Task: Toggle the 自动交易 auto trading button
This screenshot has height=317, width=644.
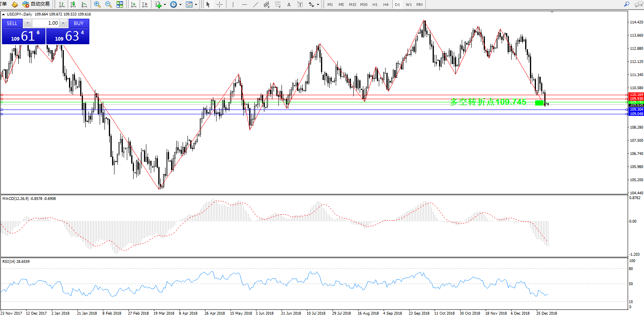Action: 36,4
